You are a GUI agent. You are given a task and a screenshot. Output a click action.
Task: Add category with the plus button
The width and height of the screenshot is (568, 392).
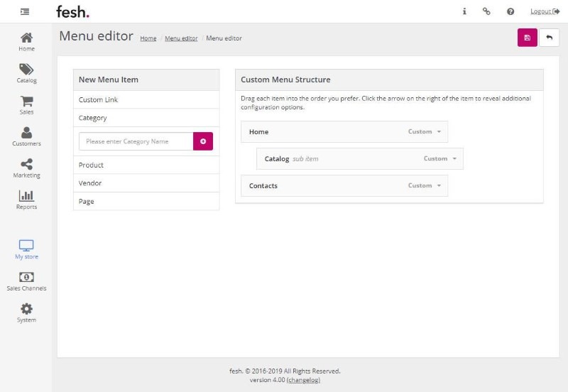click(x=203, y=141)
